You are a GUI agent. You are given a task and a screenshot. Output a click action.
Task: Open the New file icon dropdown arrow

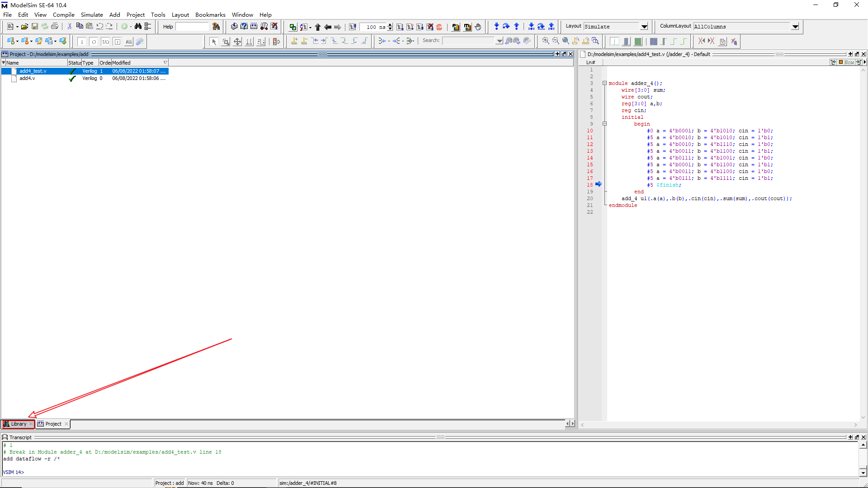pyautogui.click(x=17, y=27)
